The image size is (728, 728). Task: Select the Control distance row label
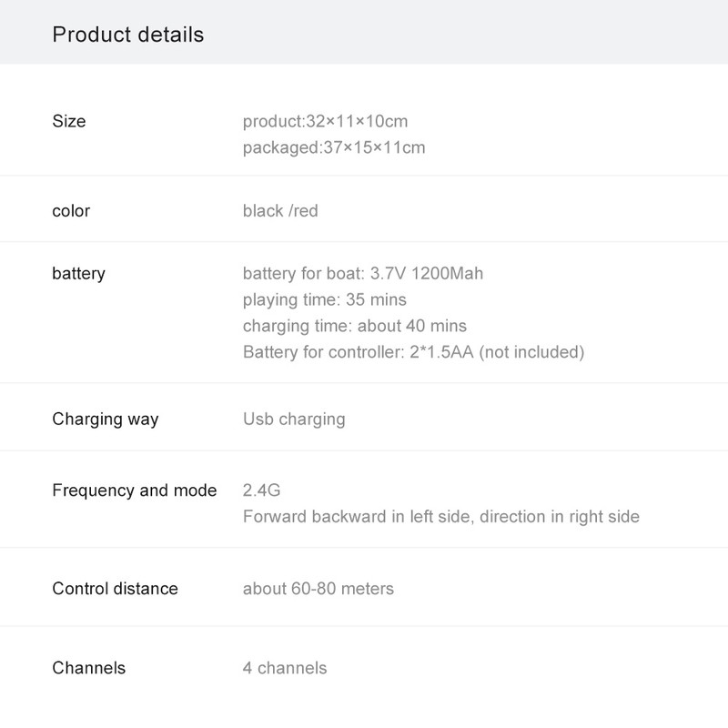tap(115, 589)
